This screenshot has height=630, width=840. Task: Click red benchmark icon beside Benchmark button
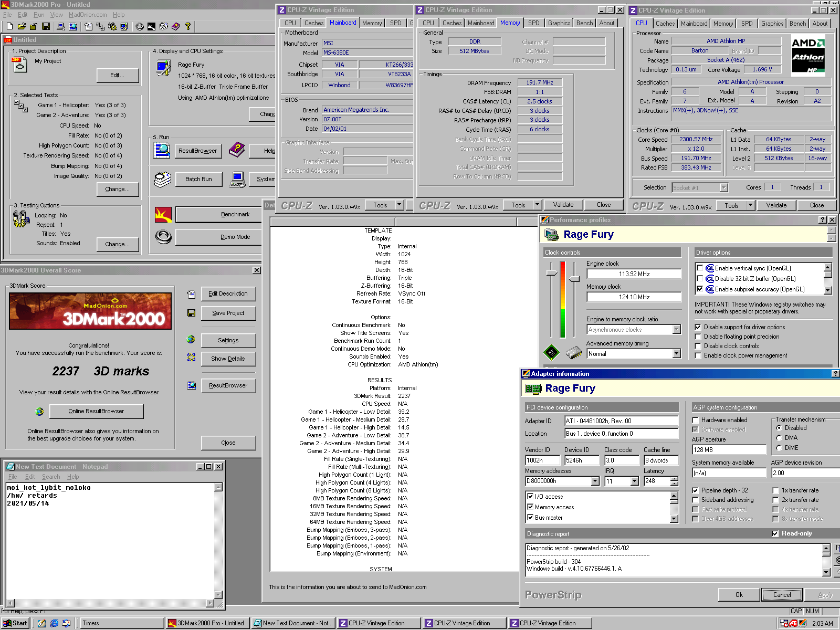pyautogui.click(x=163, y=214)
